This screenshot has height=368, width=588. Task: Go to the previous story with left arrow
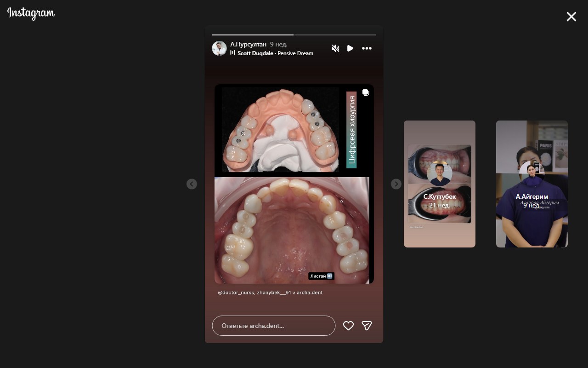192,184
